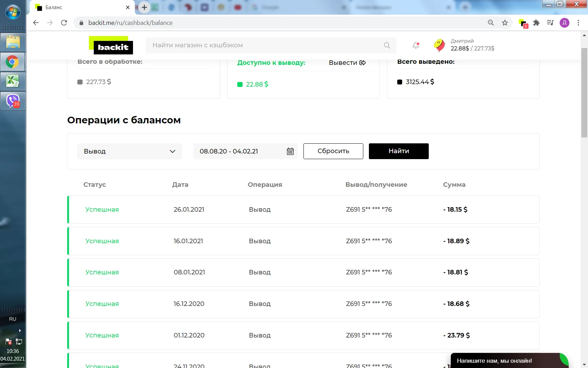The height and width of the screenshot is (368, 588).
Task: Click the 227.73 $ processing total
Action: pyautogui.click(x=98, y=82)
